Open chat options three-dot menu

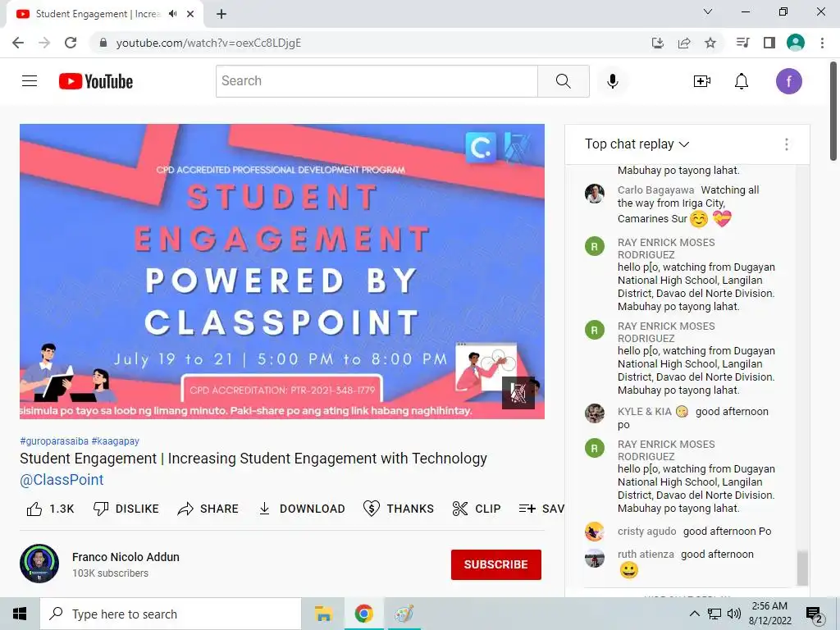(x=786, y=144)
